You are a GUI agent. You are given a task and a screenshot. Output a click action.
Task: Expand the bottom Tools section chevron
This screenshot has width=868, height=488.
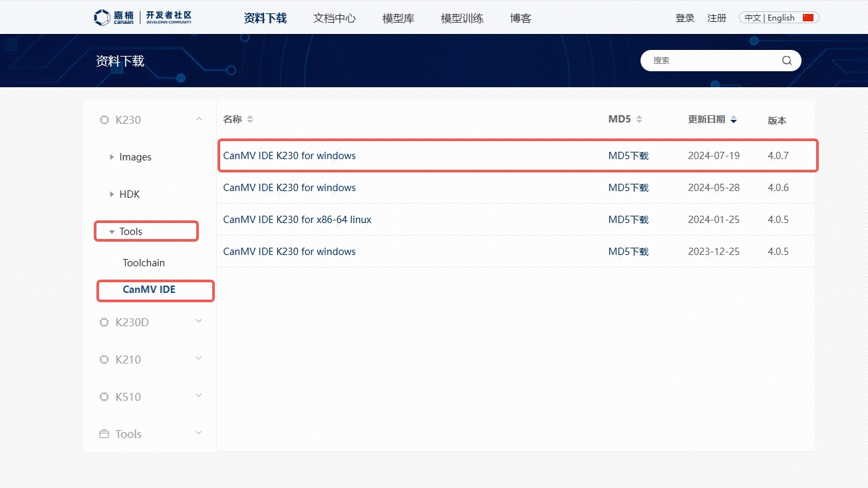pyautogui.click(x=198, y=433)
